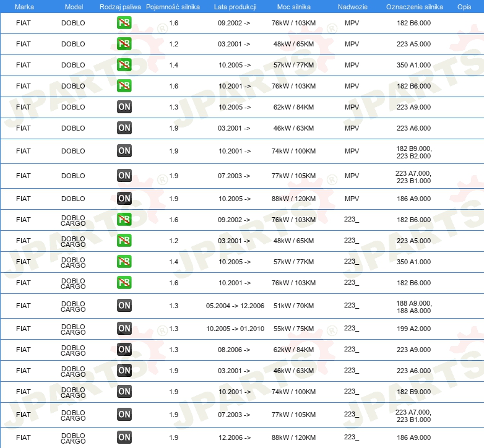Click 223 A5.000 in Doblo MPV row
The width and height of the screenshot is (484, 448).
coord(413,44)
